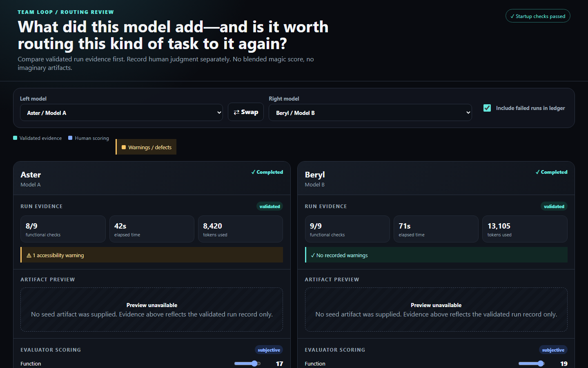This screenshot has height=368, width=588.
Task: Click Aster's 42s elapsed time tile
Action: pos(152,229)
